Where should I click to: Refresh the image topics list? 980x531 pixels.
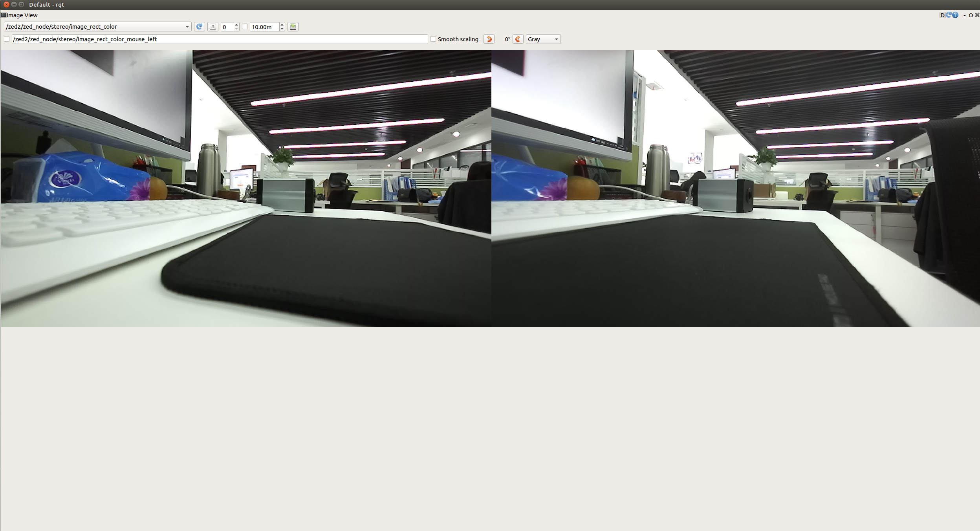pos(199,27)
